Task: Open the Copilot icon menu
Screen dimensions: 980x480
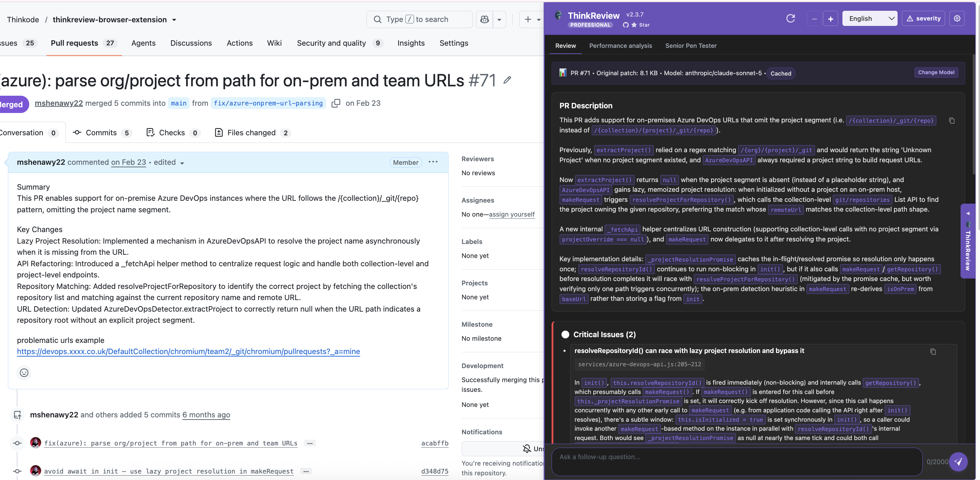Action: point(484,19)
